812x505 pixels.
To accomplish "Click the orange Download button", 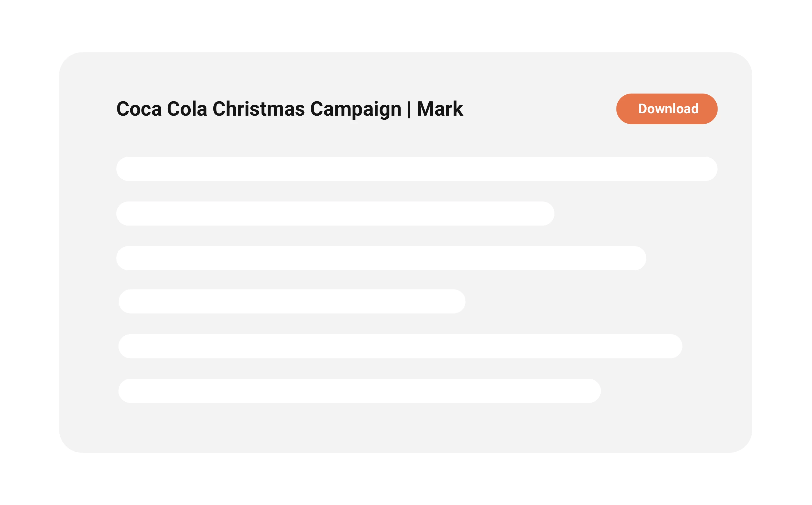I will point(667,109).
